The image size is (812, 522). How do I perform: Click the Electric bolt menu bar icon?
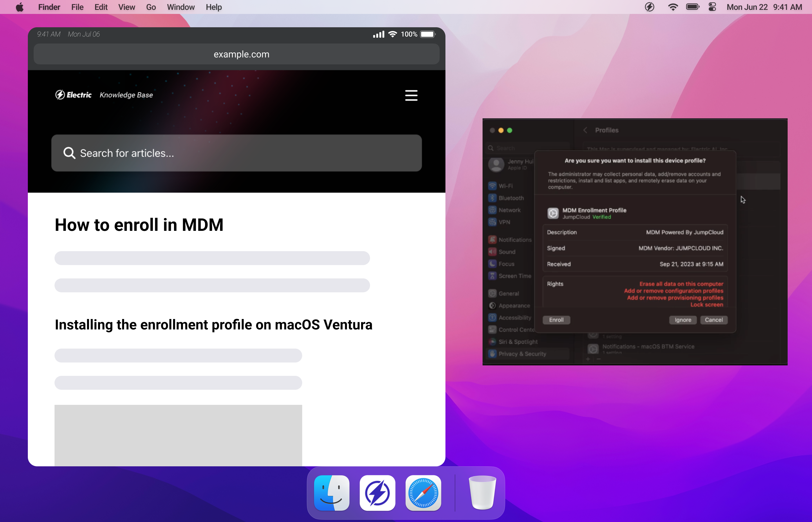[x=649, y=7]
